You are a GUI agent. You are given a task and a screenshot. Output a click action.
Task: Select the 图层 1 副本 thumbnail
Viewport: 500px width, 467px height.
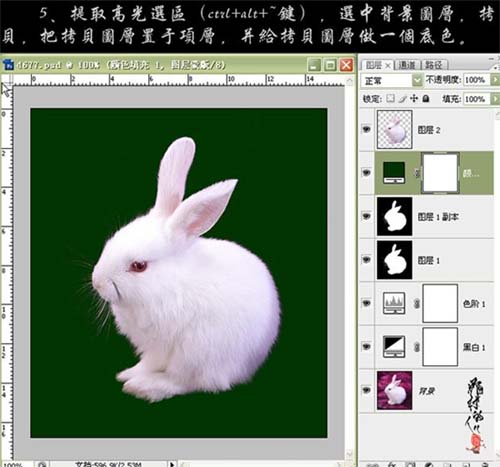pyautogui.click(x=394, y=216)
